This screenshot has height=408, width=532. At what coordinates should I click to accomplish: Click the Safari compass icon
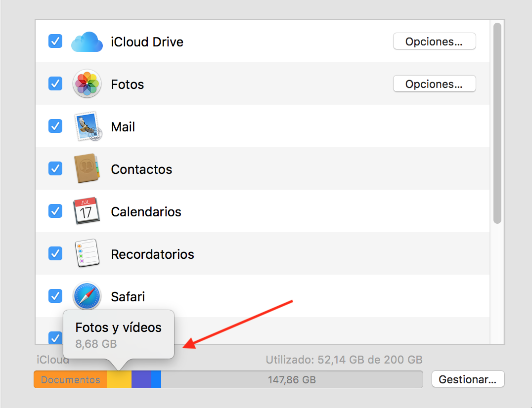[87, 296]
